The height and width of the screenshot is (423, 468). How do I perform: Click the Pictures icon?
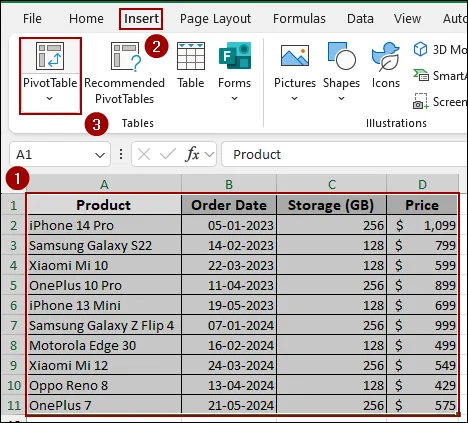click(295, 56)
